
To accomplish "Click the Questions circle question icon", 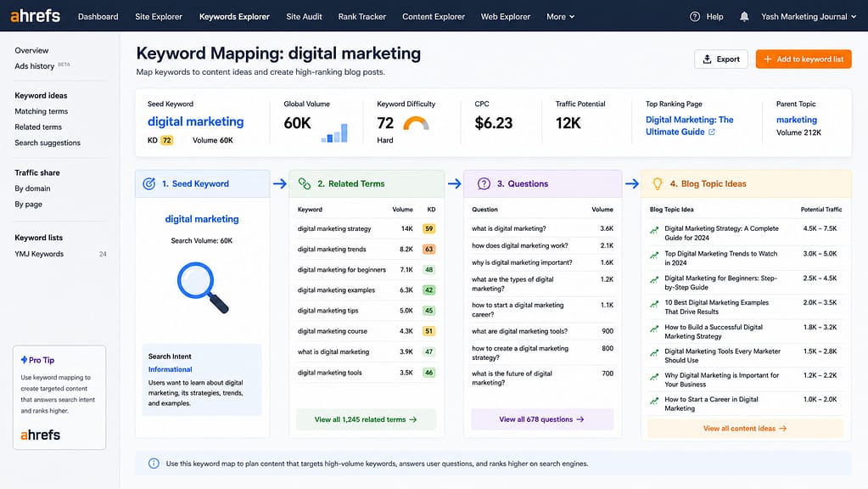I will [x=484, y=184].
